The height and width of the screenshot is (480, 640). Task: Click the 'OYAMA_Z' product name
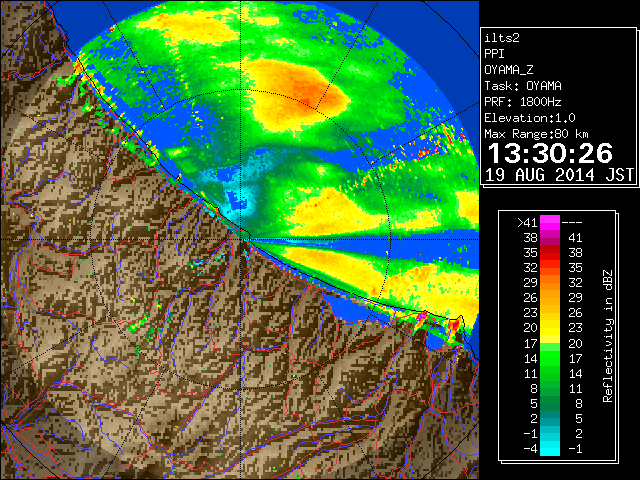tap(509, 70)
